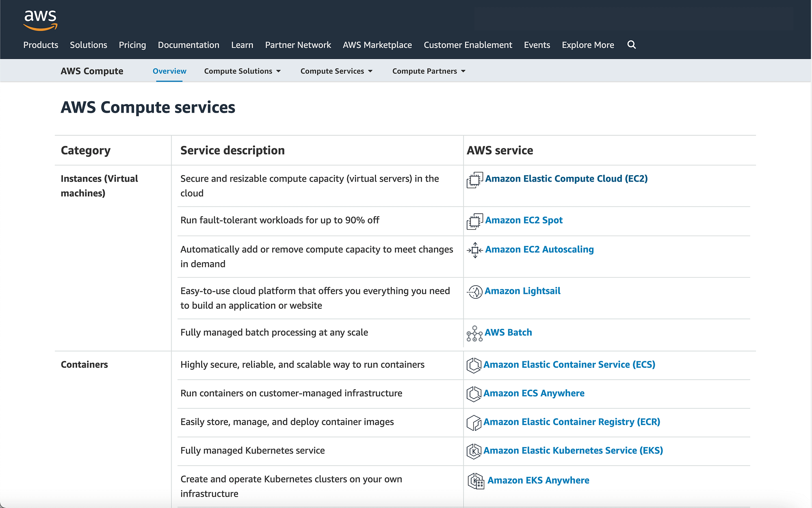Click 'Fully managed Kubernetes service' description
This screenshot has height=508, width=812.
coord(252,451)
